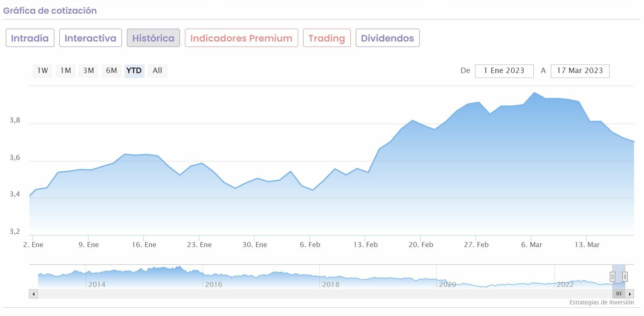Click the start date field 1 Ene 2023
Image resolution: width=644 pixels, height=316 pixels.
(x=504, y=71)
